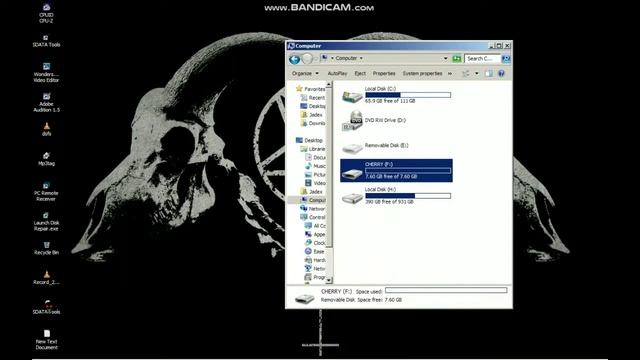
Task: Select New Text Document on desktop
Action: (x=46, y=340)
